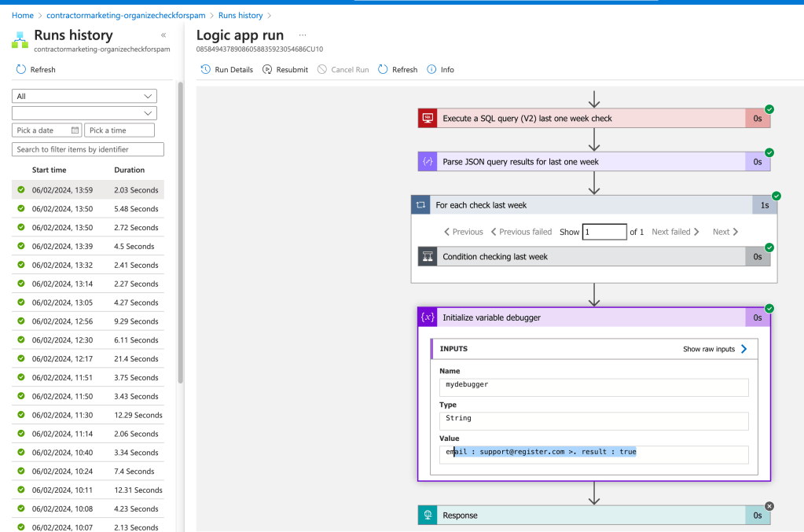Screen dimensions: 804x532
Task: Select the run from 06/02/2024, 10:11
Action: (88, 490)
